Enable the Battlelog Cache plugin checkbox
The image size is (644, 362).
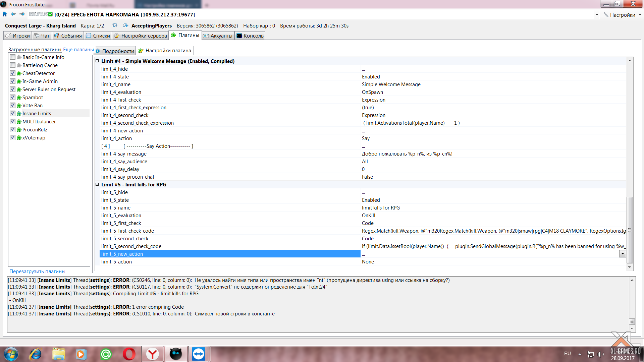point(13,65)
